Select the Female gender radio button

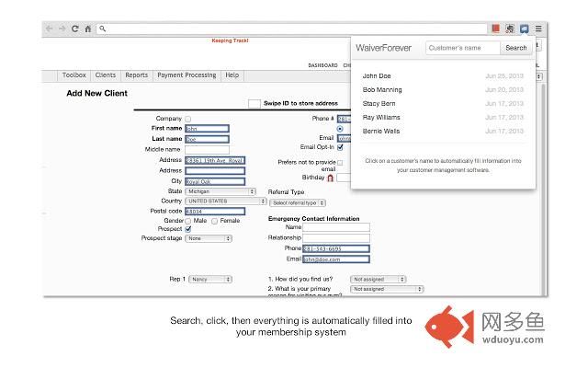coord(214,221)
